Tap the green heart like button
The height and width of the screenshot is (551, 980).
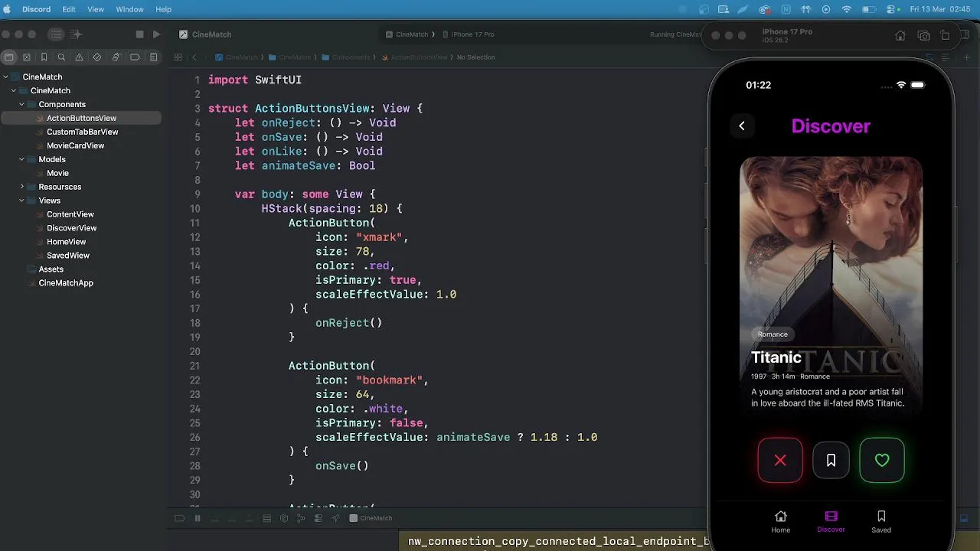click(x=882, y=460)
